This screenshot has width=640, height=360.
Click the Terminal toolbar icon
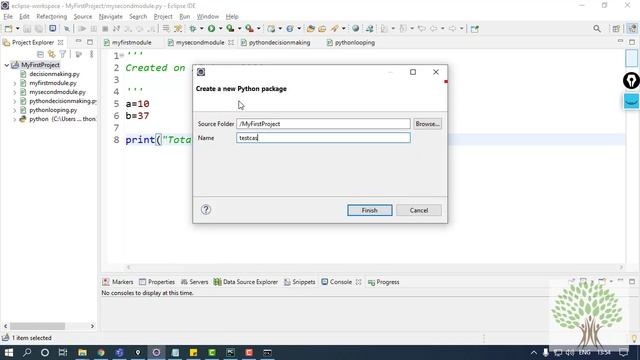(53, 29)
